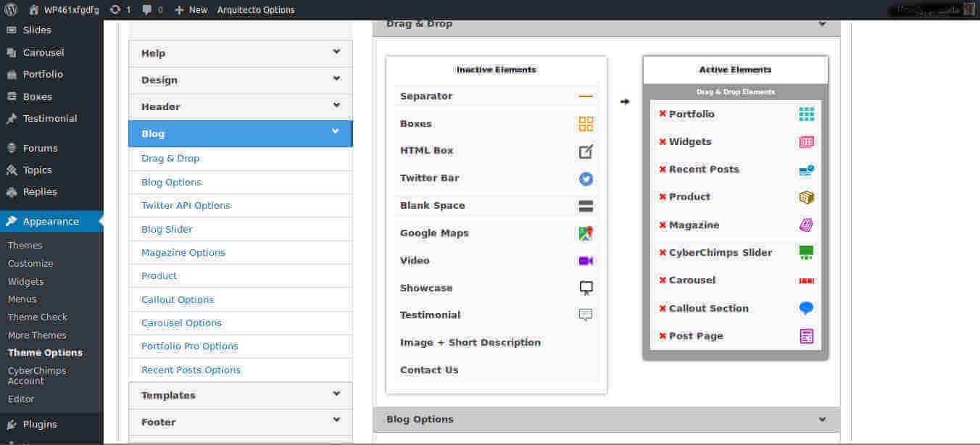This screenshot has width=980, height=445.
Task: Remove CyberChimps Slider using its red X
Action: 663,253
